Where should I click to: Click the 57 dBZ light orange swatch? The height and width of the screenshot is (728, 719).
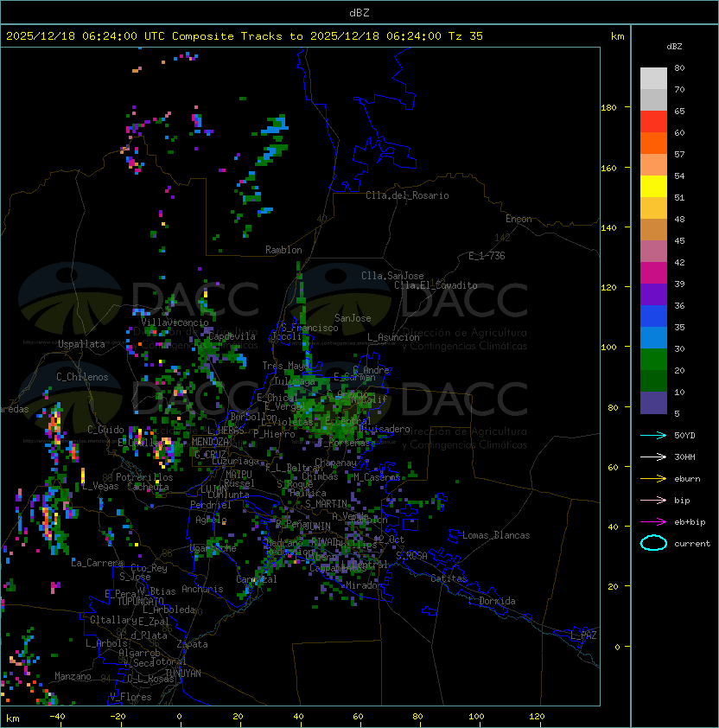653,164
